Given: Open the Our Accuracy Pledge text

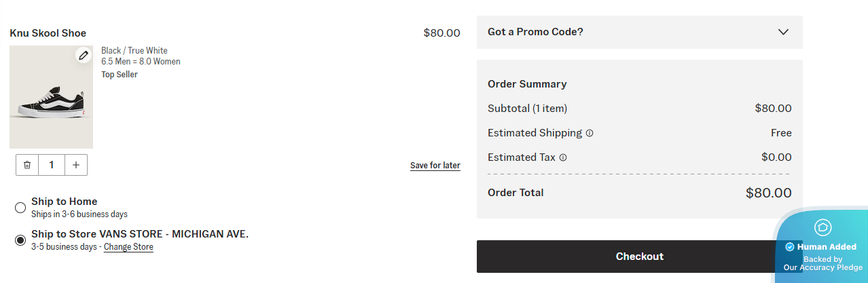Looking at the screenshot, I should coord(822,267).
